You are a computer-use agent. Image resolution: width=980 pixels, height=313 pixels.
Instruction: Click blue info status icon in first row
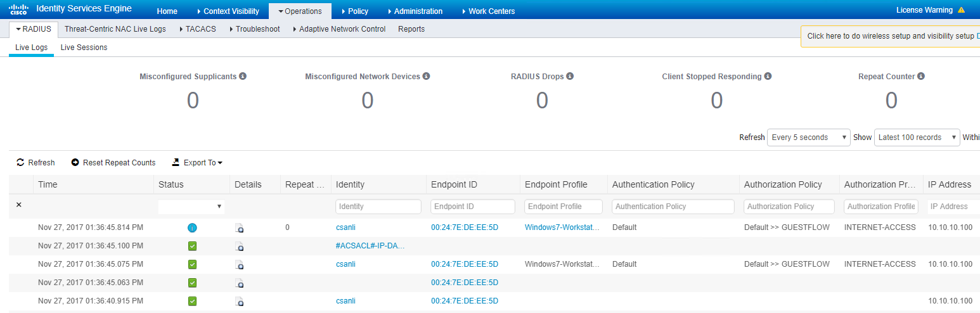[192, 227]
